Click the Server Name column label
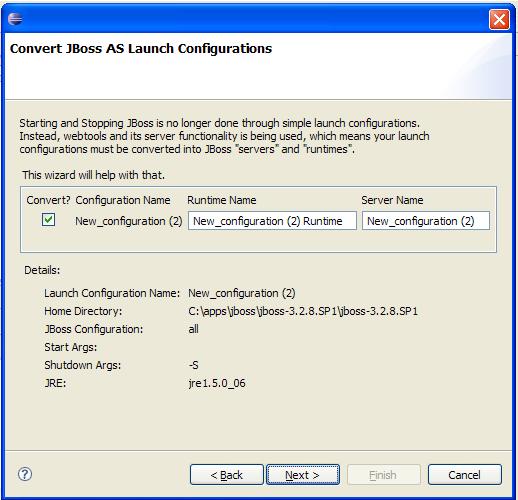Screen dimensions: 518x500 pos(392,200)
